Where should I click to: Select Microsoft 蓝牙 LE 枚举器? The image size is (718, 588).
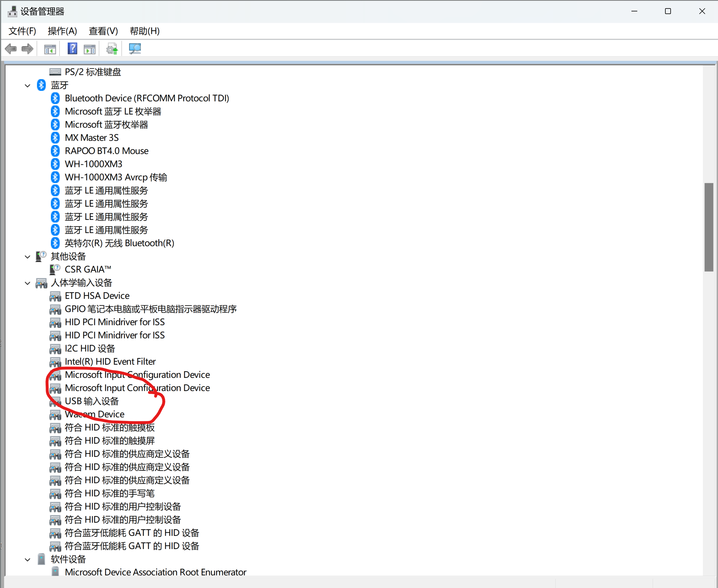pos(113,111)
